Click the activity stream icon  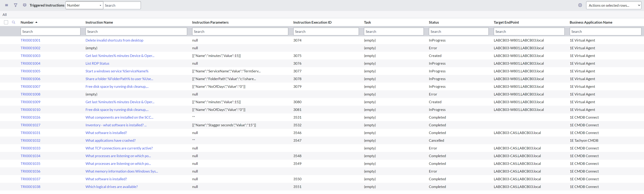tap(24, 5)
